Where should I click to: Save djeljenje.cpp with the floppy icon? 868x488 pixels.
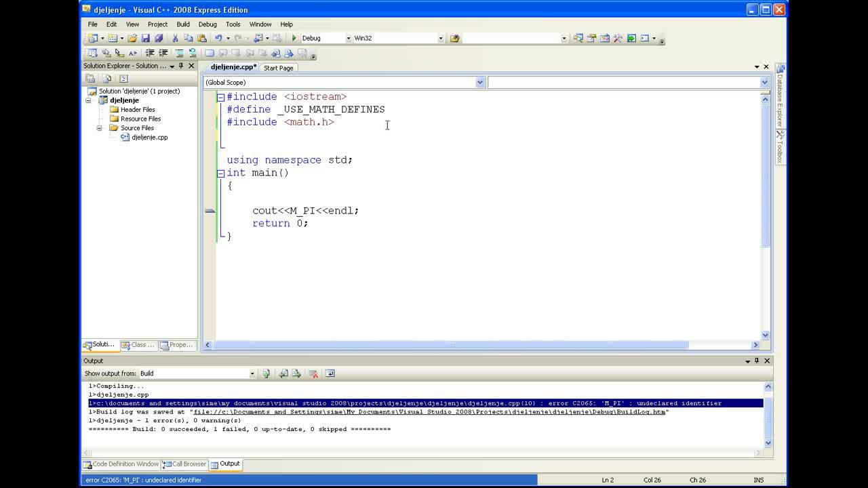[145, 38]
